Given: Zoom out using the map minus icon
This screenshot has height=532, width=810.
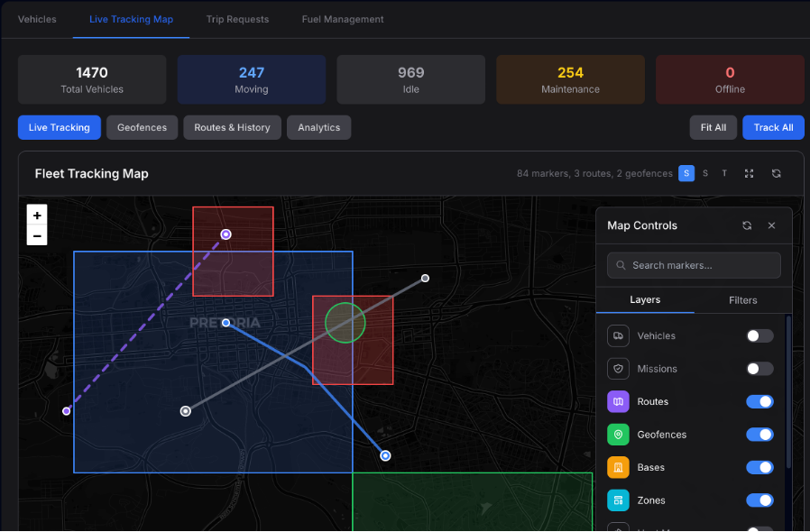Looking at the screenshot, I should (x=36, y=235).
